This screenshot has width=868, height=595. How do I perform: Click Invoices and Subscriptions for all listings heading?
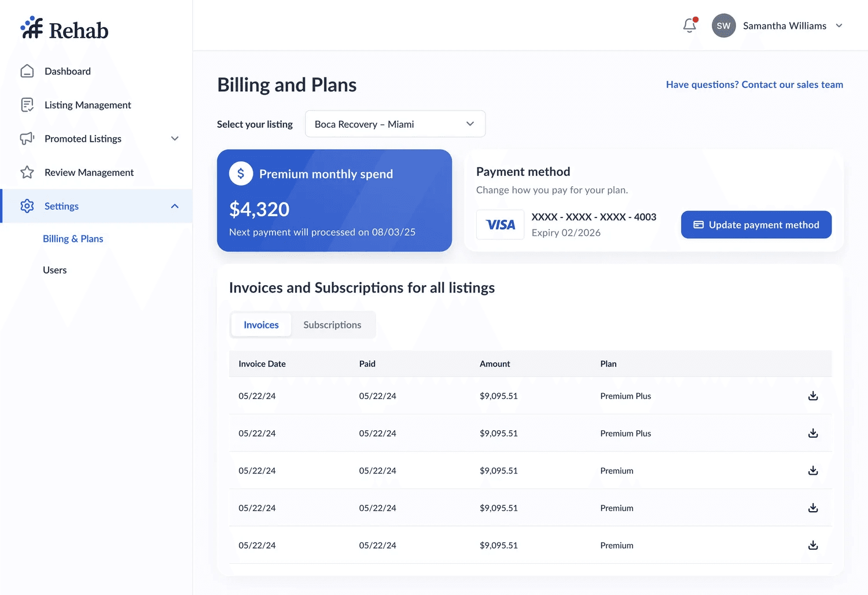tap(362, 288)
